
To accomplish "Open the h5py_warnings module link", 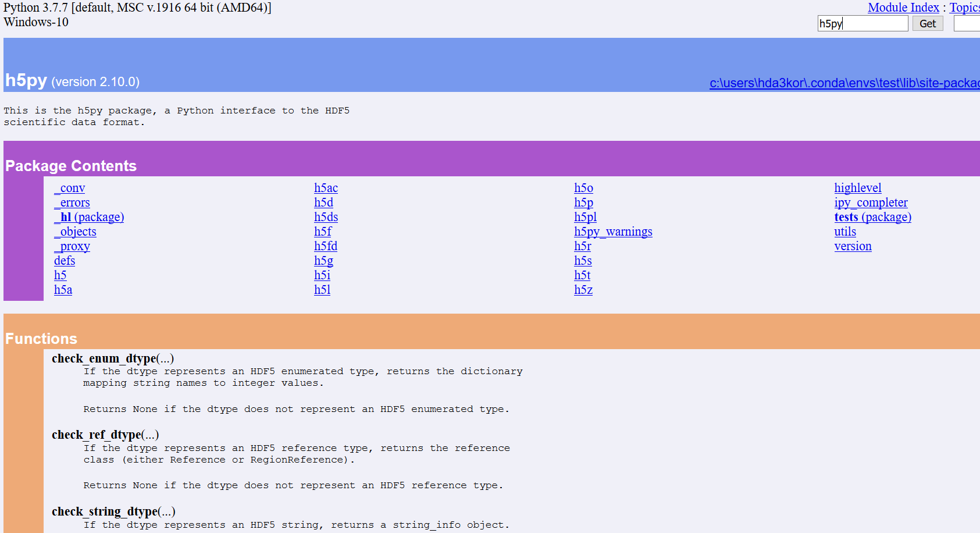I will 613,232.
